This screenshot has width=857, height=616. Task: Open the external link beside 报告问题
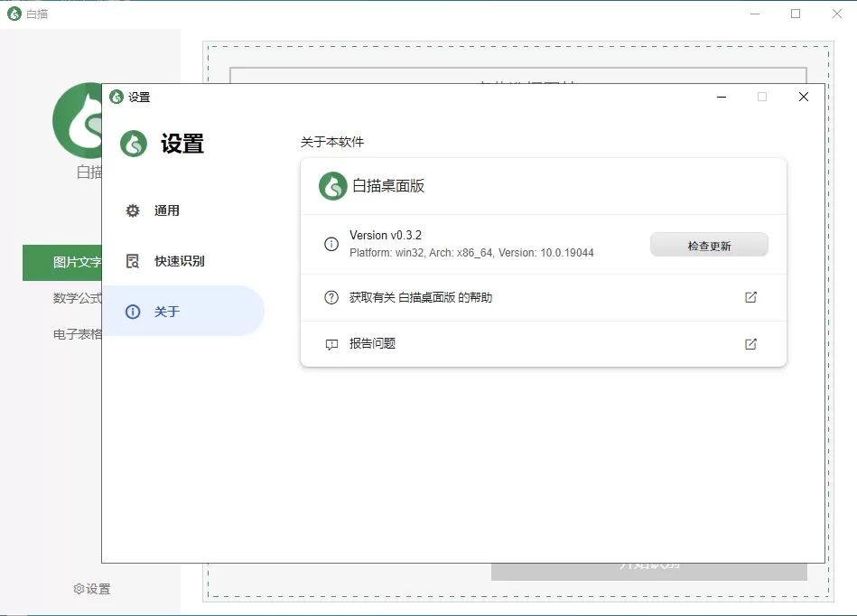point(750,343)
